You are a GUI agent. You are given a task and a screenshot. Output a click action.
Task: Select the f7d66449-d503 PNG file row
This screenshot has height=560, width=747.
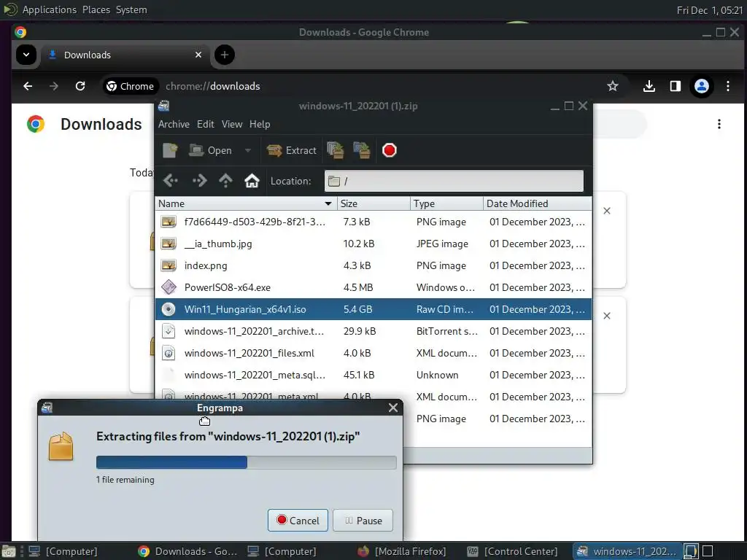click(373, 222)
